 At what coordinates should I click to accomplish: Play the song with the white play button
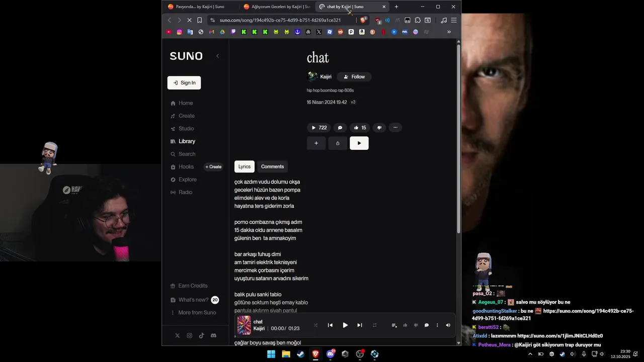[x=359, y=143]
